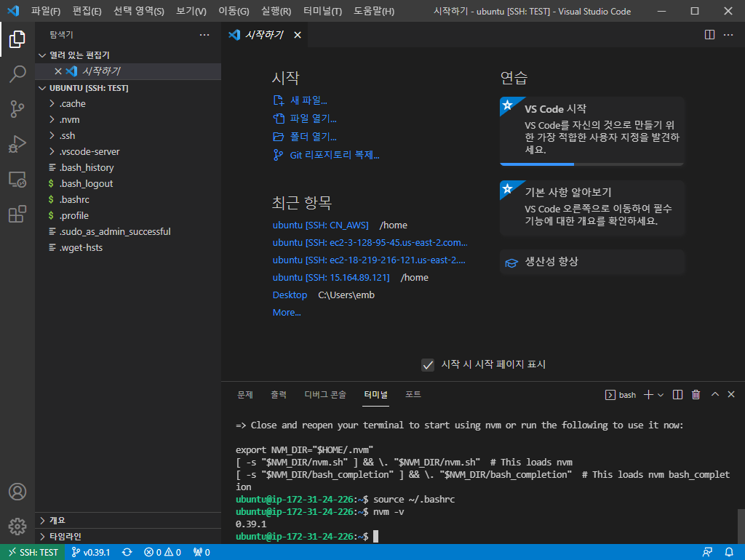The height and width of the screenshot is (560, 745).
Task: Open the 편집(E) menu
Action: (x=87, y=11)
